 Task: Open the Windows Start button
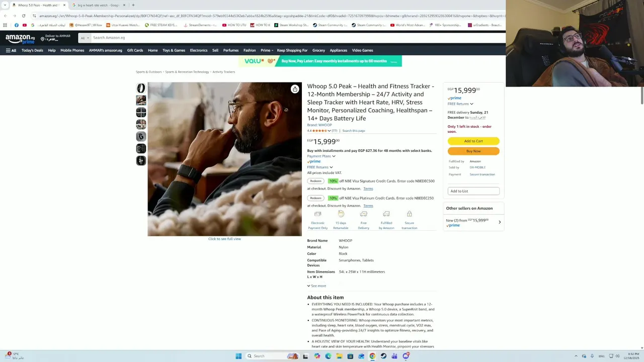coord(238,356)
